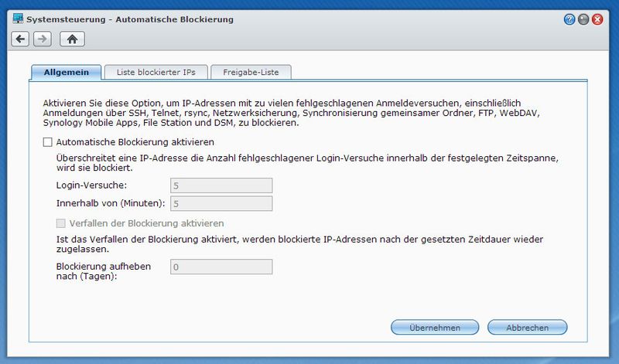Viewport: 619px width, 364px height.
Task: Click the Übernehmen button
Action: (x=435, y=328)
